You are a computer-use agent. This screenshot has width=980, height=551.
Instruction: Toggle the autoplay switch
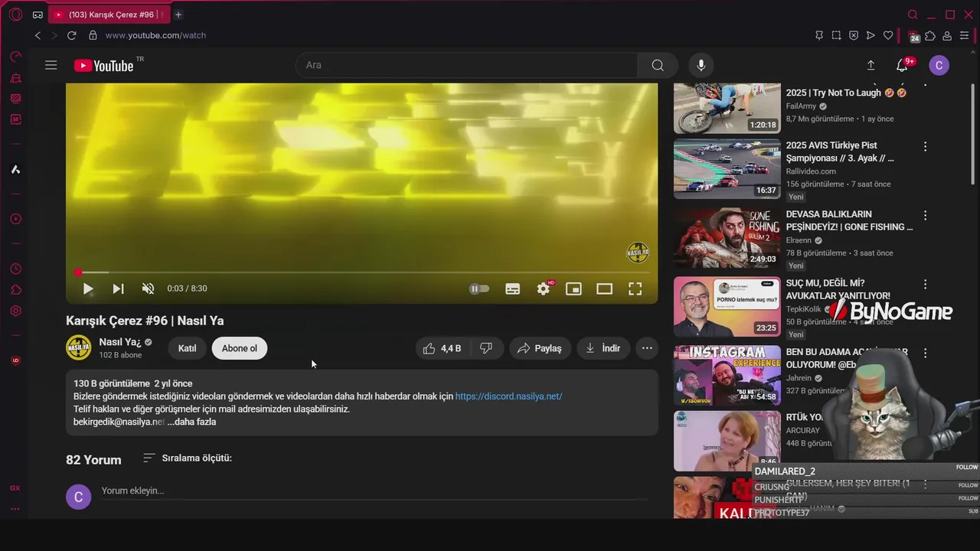click(x=479, y=289)
